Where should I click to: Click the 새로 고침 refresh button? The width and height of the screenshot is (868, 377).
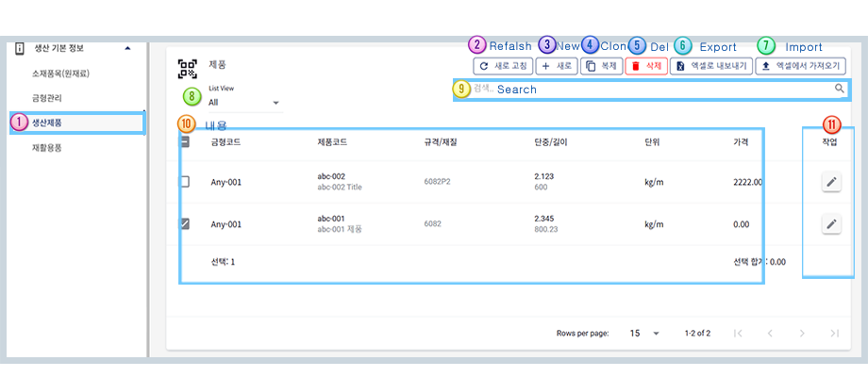click(502, 67)
